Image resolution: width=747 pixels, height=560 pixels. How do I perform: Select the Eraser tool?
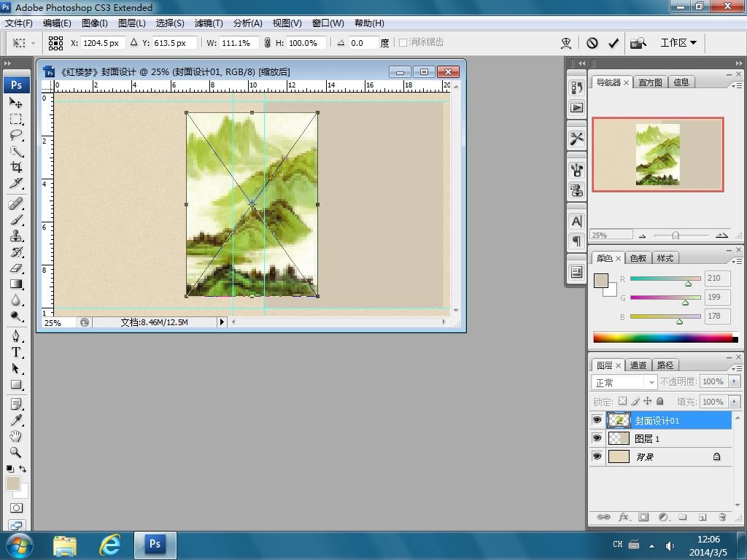click(16, 268)
